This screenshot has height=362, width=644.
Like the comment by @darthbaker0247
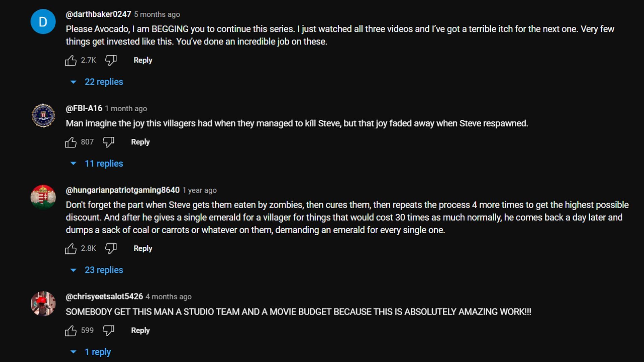71,61
